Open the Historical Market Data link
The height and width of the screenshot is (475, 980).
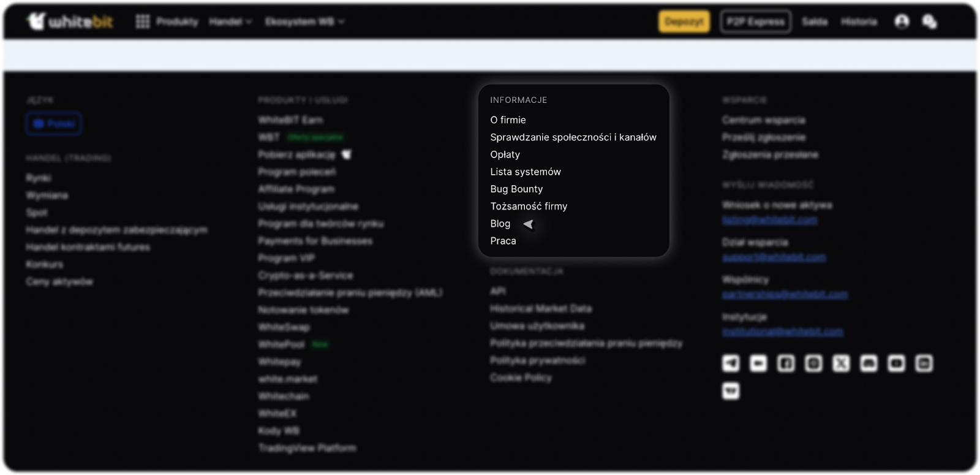pos(541,308)
